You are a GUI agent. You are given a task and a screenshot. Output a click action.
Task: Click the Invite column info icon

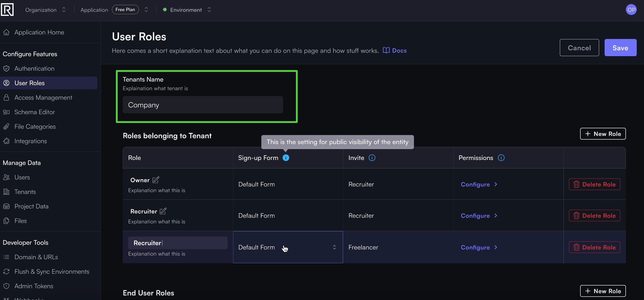pyautogui.click(x=372, y=158)
